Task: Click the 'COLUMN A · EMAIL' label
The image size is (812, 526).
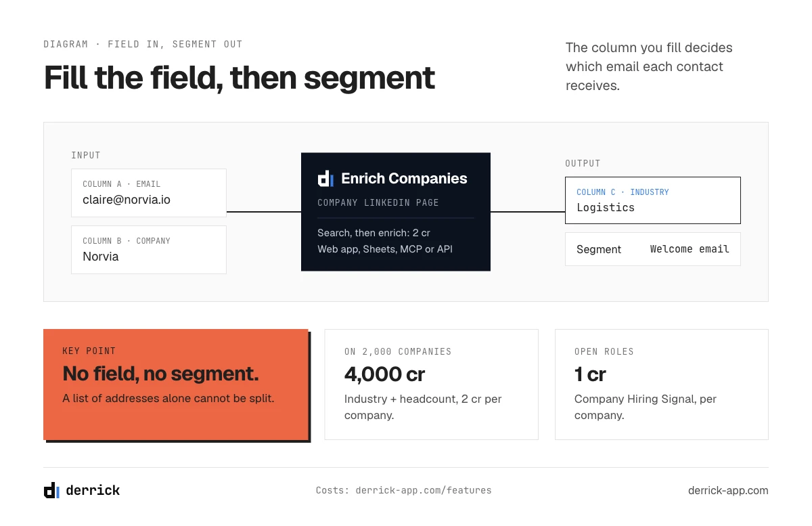Action: tap(121, 184)
